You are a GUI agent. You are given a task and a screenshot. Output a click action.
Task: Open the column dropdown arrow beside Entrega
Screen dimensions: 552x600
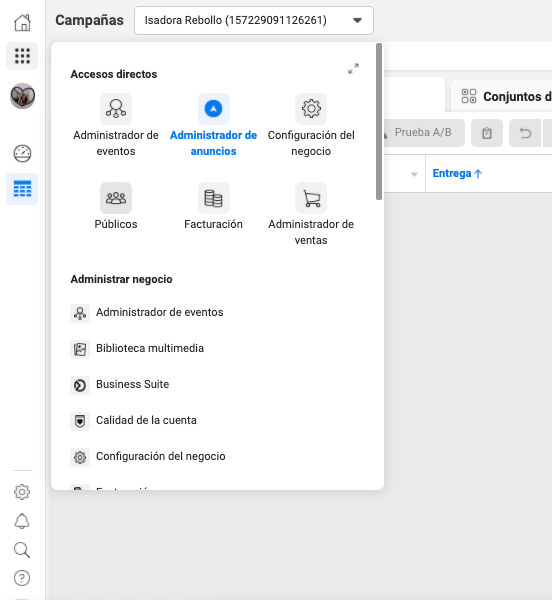tap(414, 174)
